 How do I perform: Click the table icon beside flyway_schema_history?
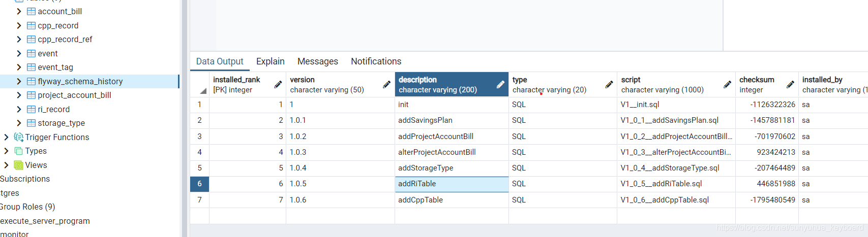tap(31, 81)
